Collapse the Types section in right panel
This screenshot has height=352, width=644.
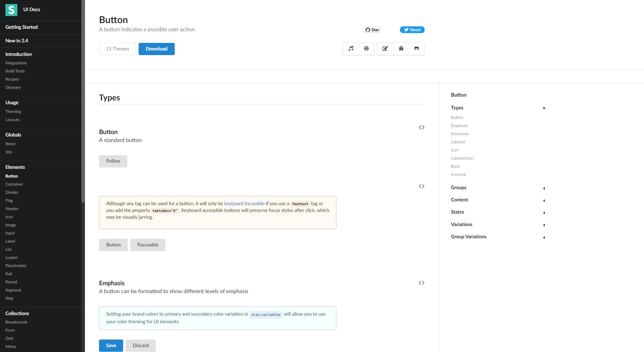tap(544, 108)
